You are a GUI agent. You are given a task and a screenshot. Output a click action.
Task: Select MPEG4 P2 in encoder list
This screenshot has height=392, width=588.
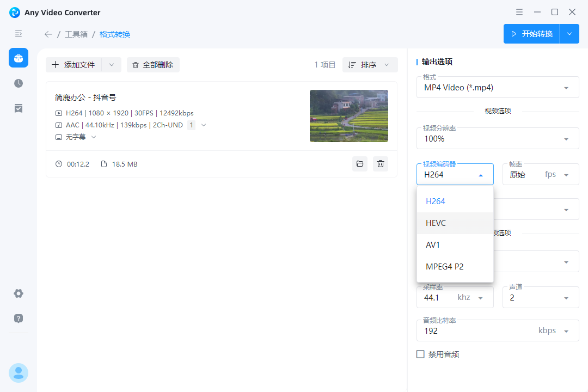pos(455,267)
